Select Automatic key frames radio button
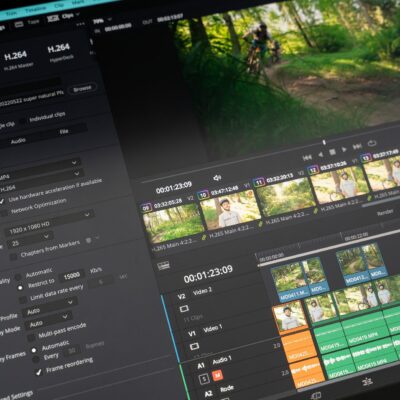 [34, 350]
